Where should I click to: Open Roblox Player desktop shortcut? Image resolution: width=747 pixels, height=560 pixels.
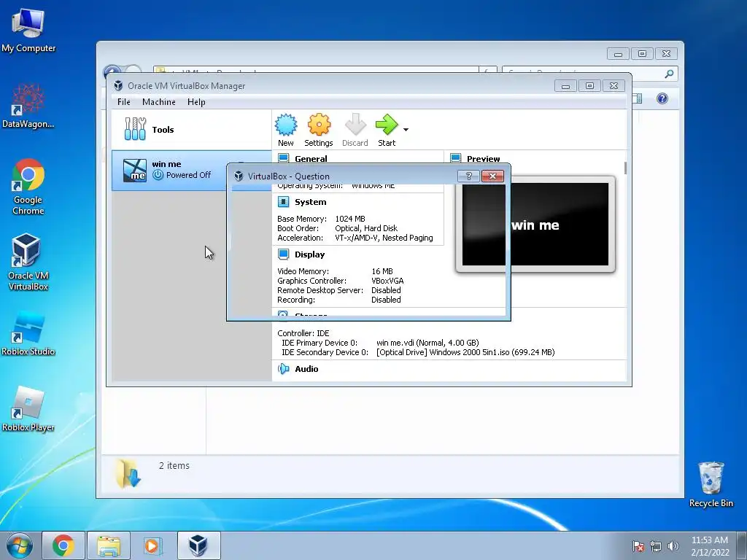[28, 408]
